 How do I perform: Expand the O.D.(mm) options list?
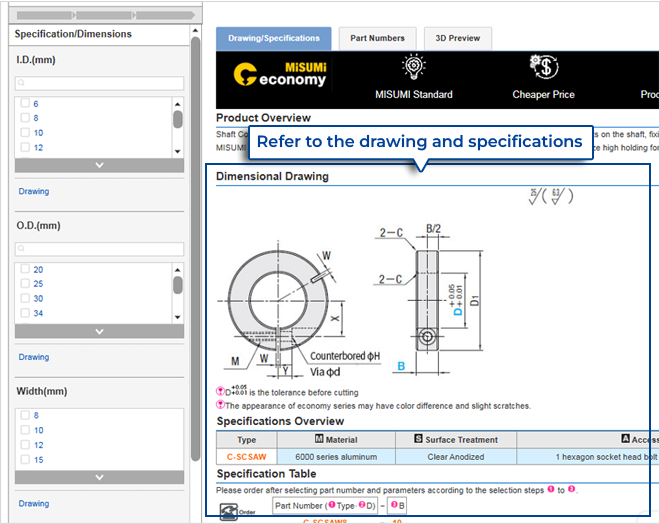click(x=98, y=331)
